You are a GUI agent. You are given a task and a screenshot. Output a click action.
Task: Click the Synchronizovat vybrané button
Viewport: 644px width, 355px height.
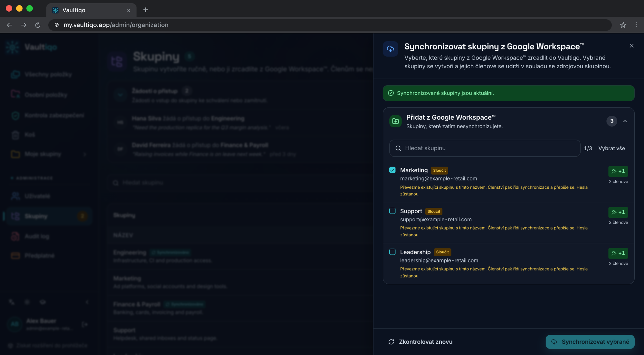click(590, 342)
